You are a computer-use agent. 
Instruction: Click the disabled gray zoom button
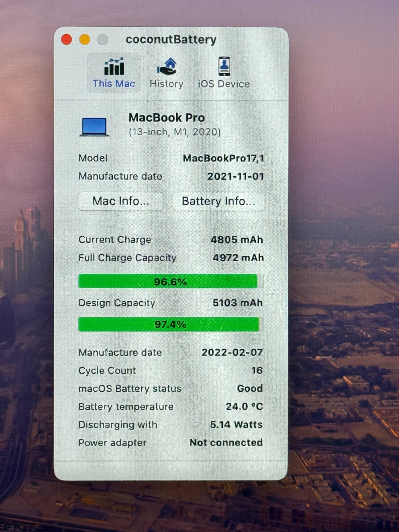tap(103, 40)
